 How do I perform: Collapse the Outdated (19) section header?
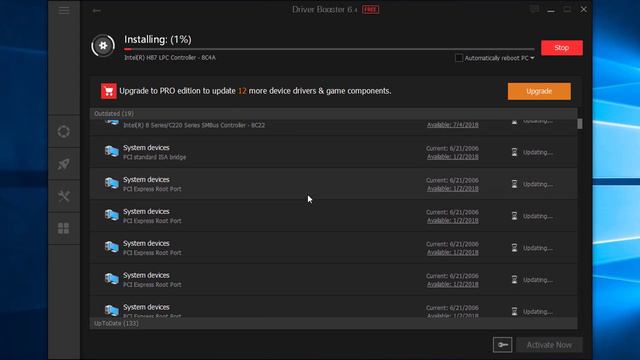coord(333,113)
